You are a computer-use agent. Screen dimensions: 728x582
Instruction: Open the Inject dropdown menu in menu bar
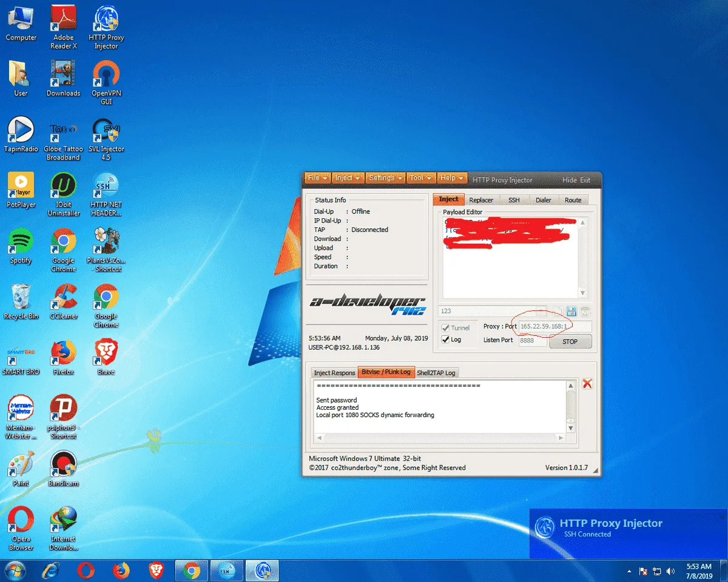tap(348, 178)
